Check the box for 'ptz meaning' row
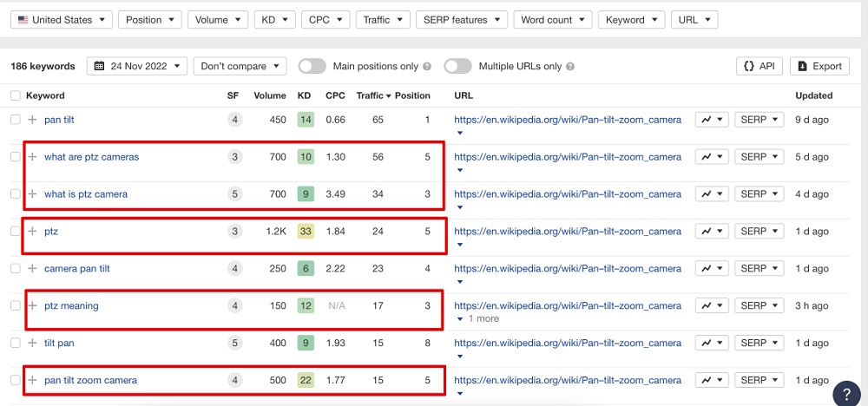 point(16,305)
